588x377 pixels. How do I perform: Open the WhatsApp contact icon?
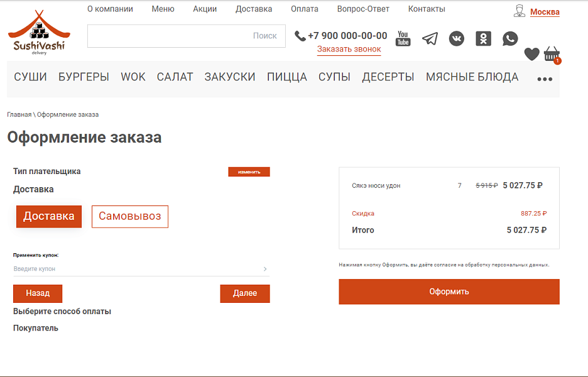pos(509,38)
